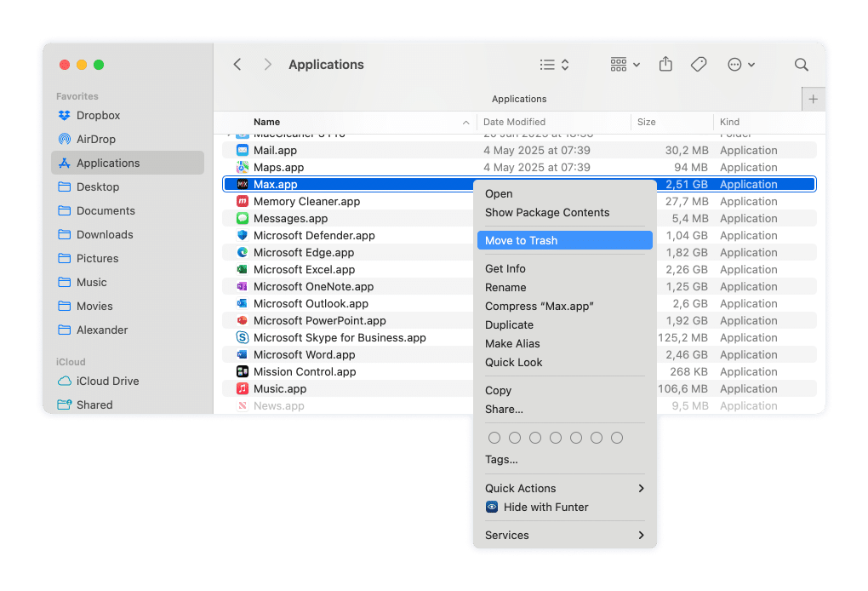This screenshot has width=868, height=591.
Task: Open the ellipsis Action menu
Action: coord(740,65)
